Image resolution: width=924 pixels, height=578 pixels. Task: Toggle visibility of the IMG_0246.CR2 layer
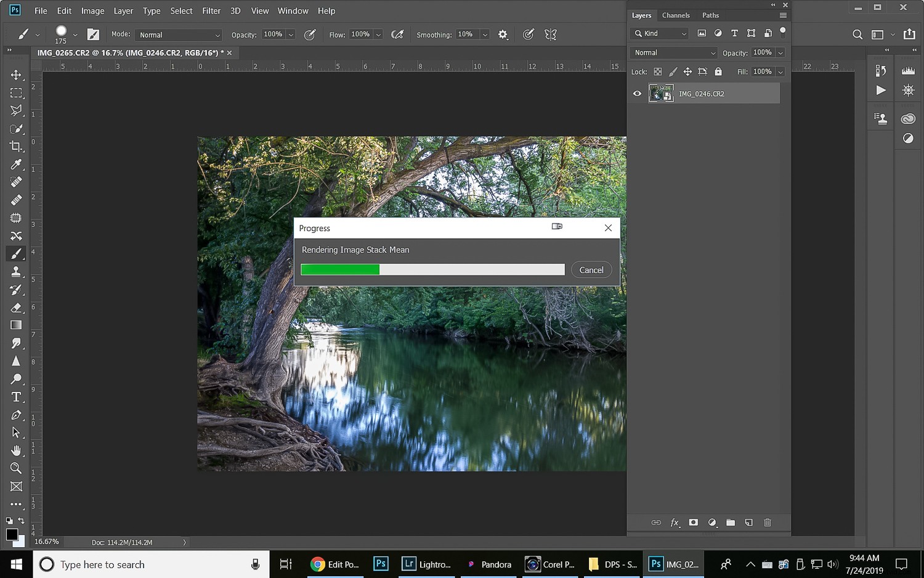(x=637, y=93)
